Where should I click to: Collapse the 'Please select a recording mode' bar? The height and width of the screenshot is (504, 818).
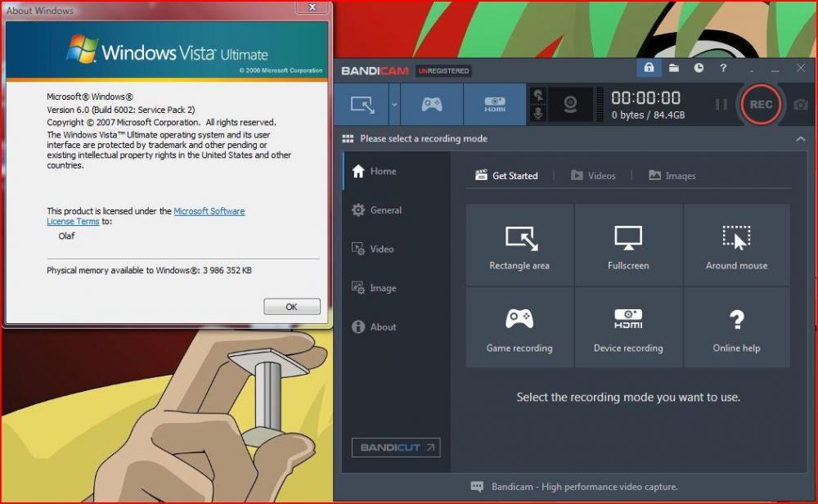(x=801, y=138)
